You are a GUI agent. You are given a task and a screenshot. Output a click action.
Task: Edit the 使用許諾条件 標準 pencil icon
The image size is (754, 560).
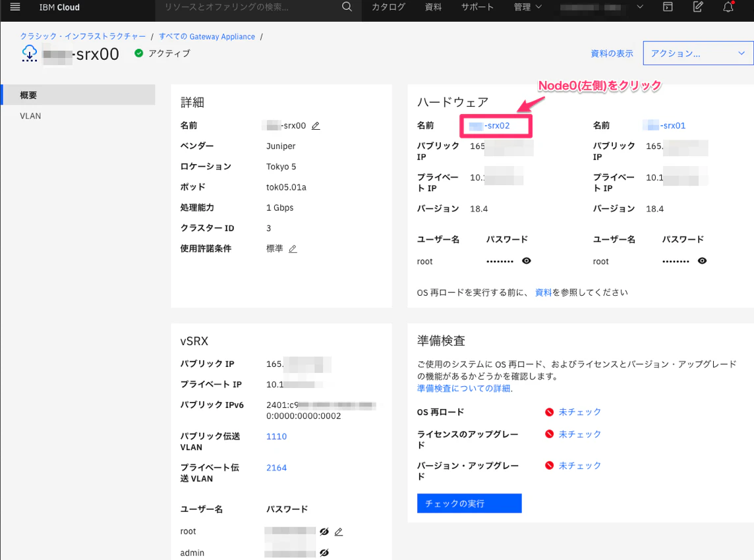(x=293, y=249)
